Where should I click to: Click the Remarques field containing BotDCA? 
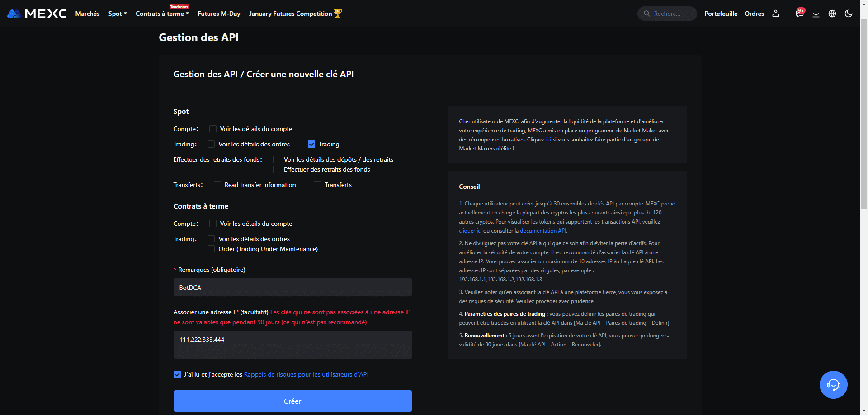[x=292, y=288]
